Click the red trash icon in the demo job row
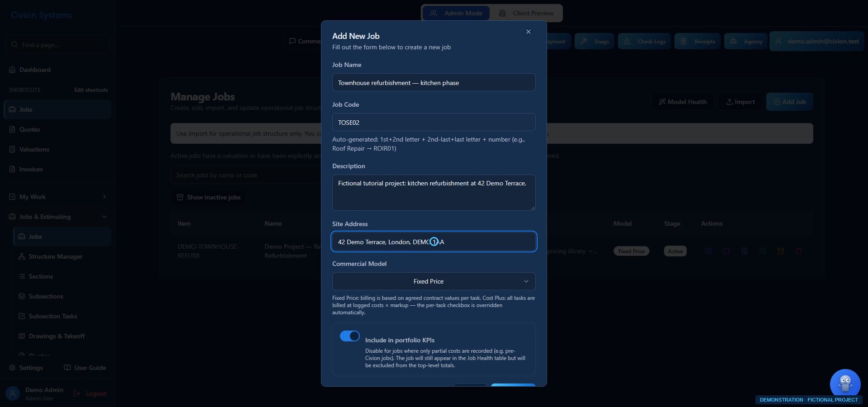The image size is (868, 407). point(799,251)
